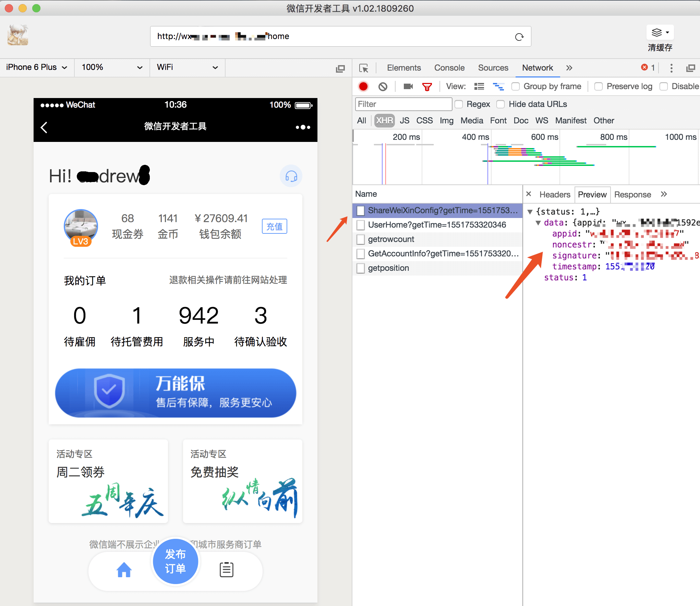Open the 100% zoom level dropdown
Viewport: 700px width, 606px height.
(112, 67)
